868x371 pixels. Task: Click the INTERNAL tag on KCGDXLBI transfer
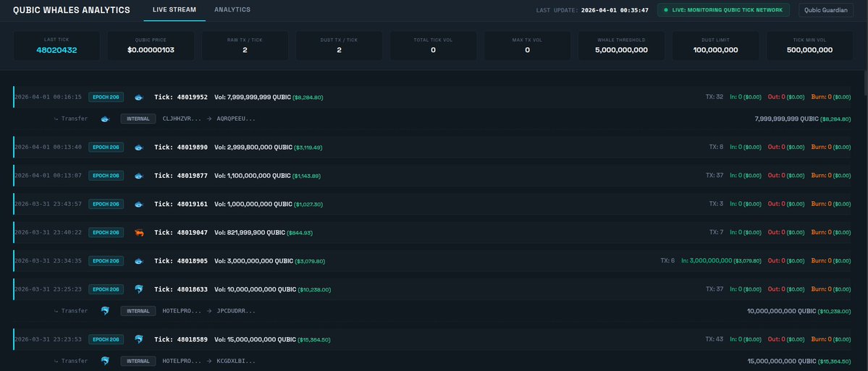click(x=138, y=361)
